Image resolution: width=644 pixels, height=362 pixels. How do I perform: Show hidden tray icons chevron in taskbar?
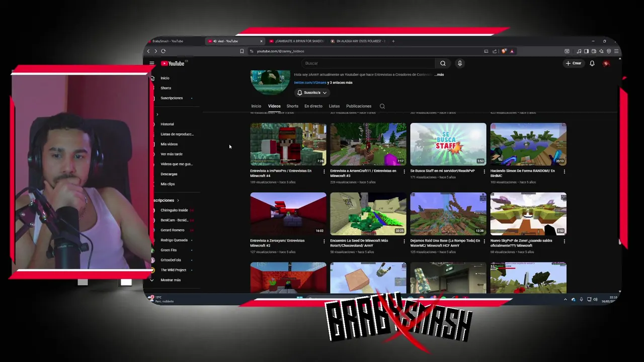point(565,300)
